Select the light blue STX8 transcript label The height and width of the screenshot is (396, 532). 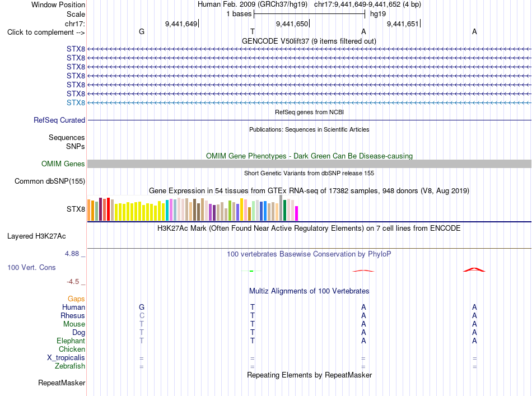tap(76, 103)
